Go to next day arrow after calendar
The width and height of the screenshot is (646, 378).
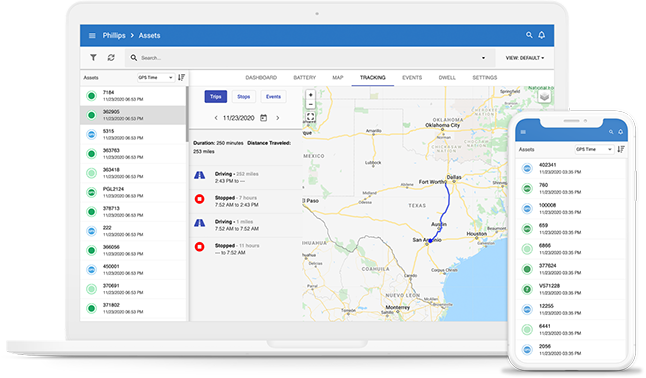[x=278, y=118]
